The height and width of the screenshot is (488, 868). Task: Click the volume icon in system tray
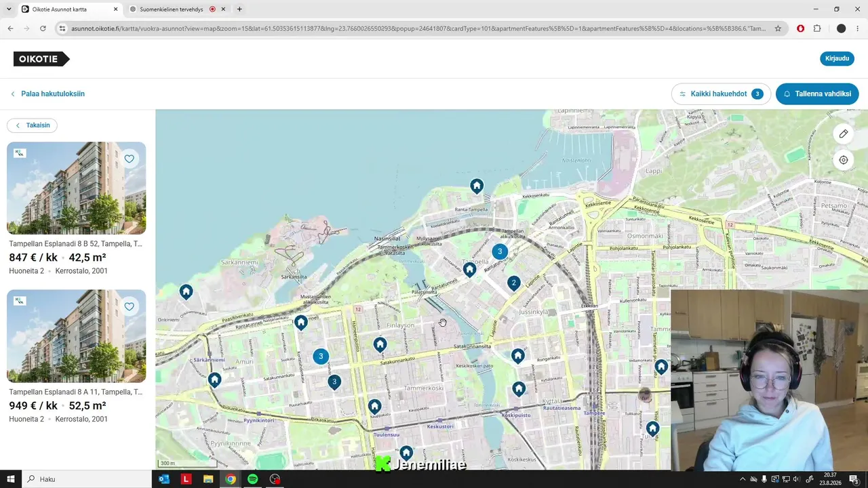[x=796, y=479]
